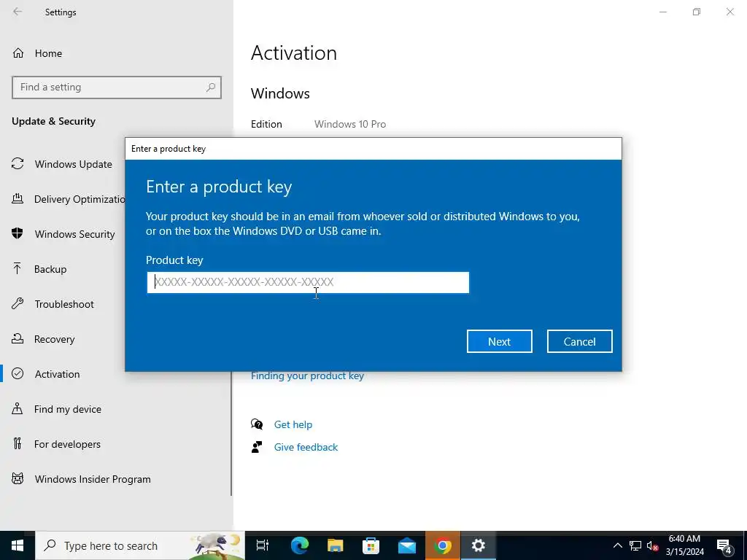Click the Settings gear on the taskbar
The height and width of the screenshot is (560, 747).
click(x=479, y=545)
